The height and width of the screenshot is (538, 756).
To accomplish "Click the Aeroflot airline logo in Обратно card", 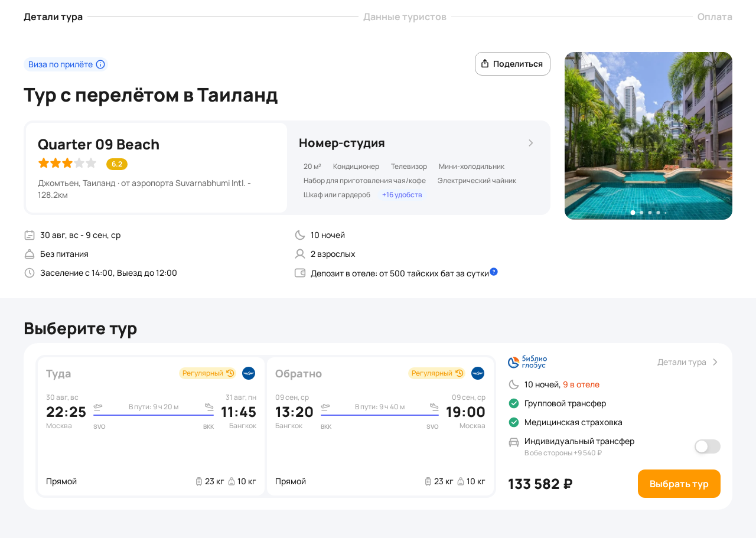I will [478, 373].
